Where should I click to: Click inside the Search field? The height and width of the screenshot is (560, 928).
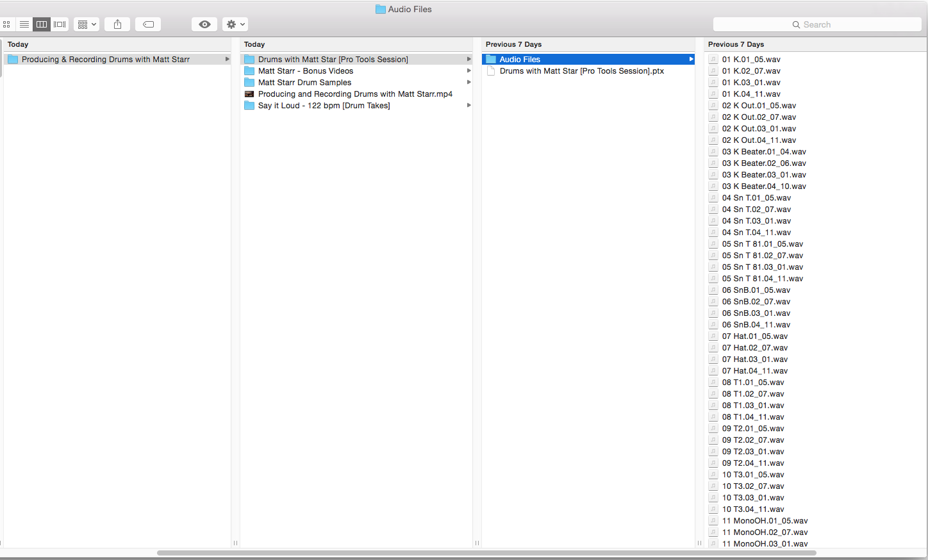pyautogui.click(x=816, y=24)
